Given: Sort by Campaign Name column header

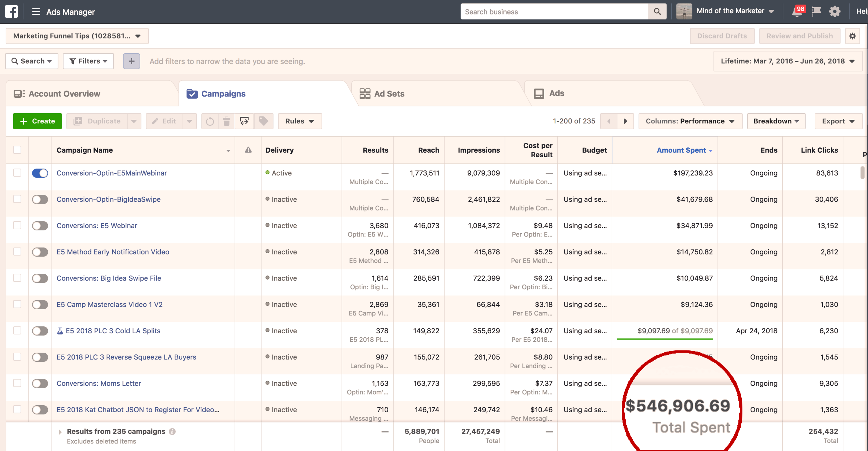Looking at the screenshot, I should 143,150.
